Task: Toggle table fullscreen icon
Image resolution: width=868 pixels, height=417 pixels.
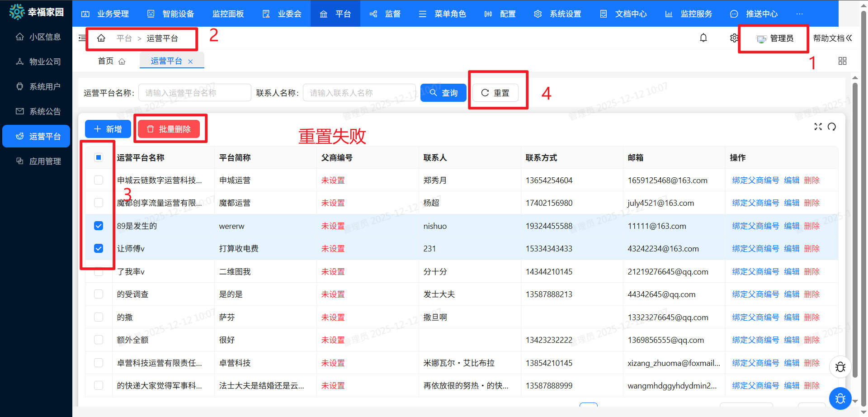Action: [x=818, y=127]
